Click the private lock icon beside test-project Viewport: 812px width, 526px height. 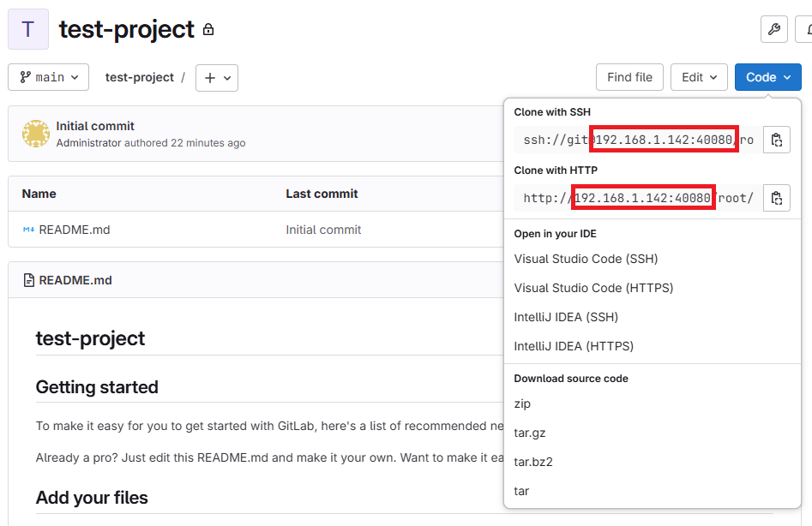click(x=208, y=29)
